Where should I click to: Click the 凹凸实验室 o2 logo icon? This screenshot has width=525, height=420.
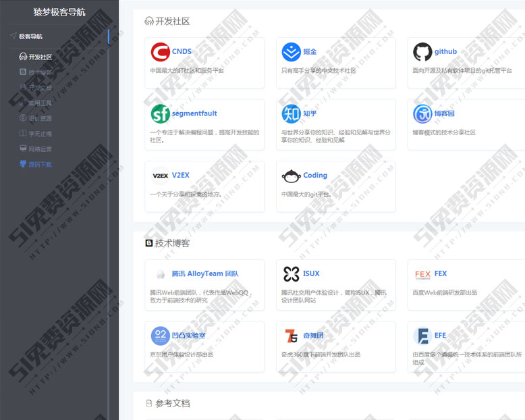click(x=161, y=336)
